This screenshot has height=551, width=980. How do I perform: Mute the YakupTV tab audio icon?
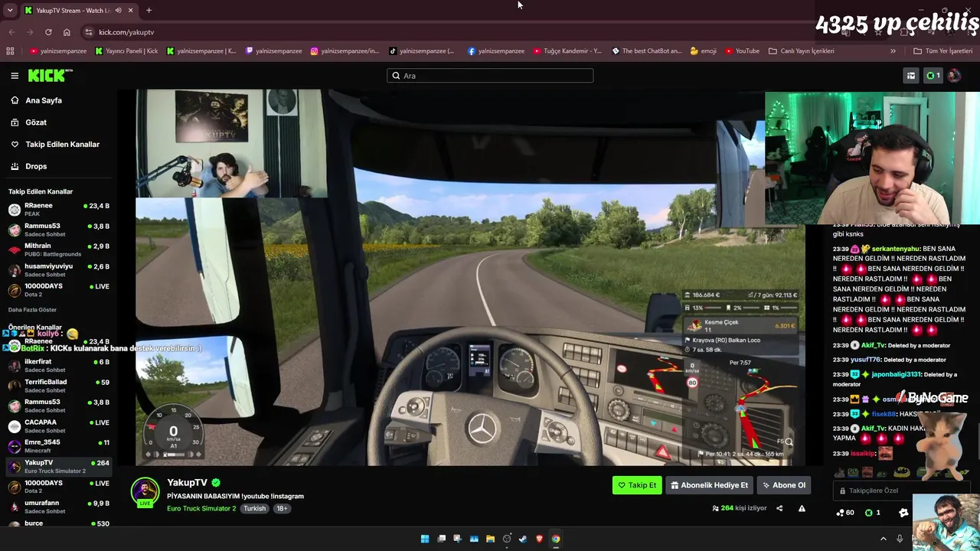pyautogui.click(x=118, y=11)
